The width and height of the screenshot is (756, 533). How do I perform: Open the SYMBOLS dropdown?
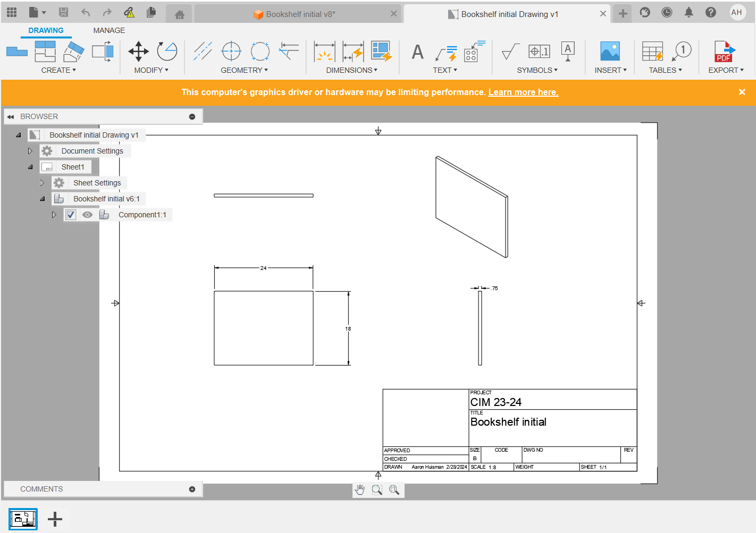pos(537,70)
